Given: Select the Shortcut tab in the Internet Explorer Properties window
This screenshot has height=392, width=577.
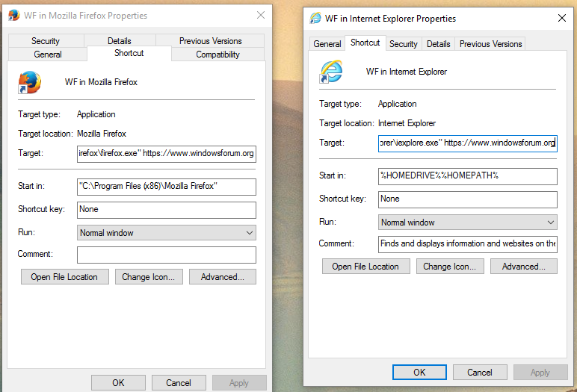Looking at the screenshot, I should pyautogui.click(x=365, y=43).
